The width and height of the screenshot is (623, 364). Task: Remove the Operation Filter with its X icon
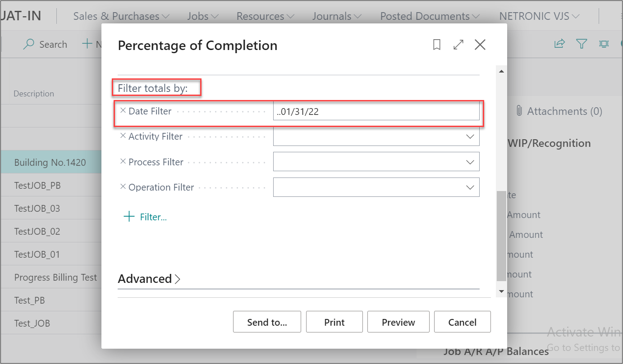(x=123, y=187)
